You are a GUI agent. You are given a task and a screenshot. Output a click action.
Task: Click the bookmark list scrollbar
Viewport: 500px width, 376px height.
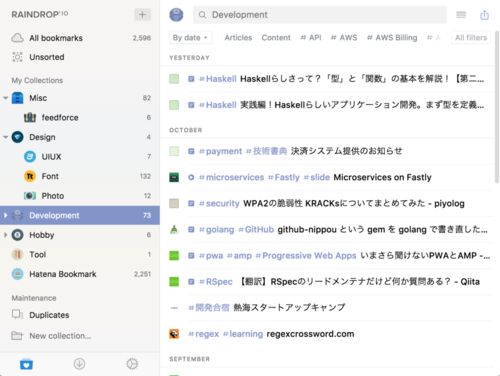click(x=497, y=107)
